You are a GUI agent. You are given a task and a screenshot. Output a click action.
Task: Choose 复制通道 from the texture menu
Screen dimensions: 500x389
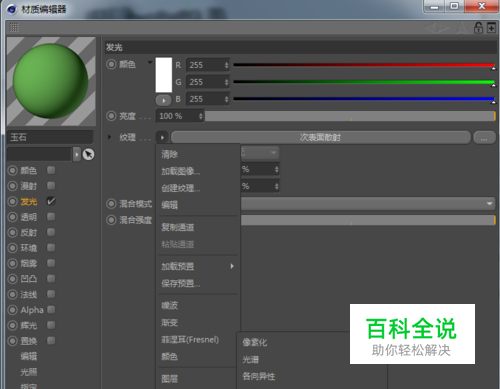click(x=178, y=227)
